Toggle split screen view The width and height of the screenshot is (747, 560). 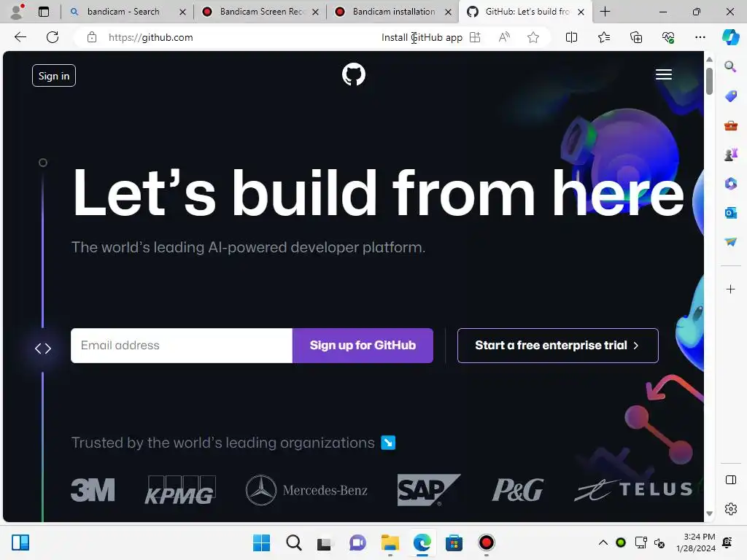(571, 37)
